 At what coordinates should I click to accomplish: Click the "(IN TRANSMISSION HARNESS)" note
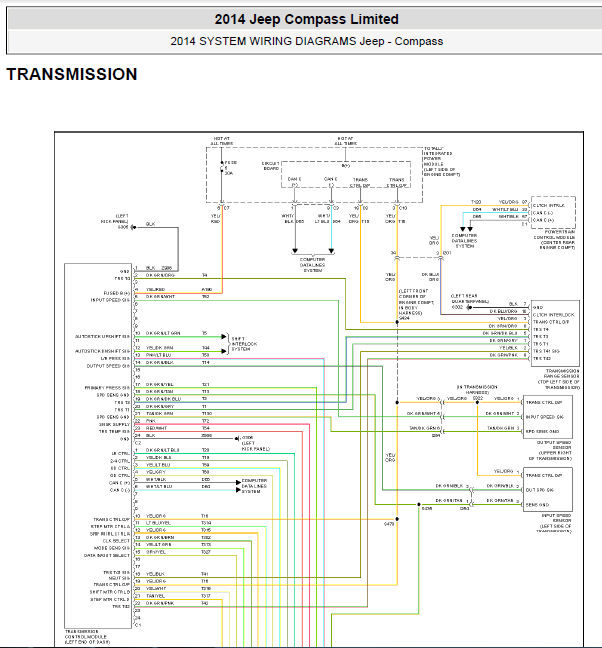click(x=477, y=390)
